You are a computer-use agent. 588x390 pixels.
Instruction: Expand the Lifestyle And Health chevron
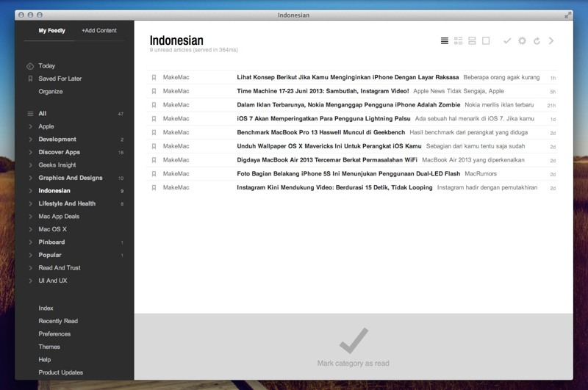pos(30,203)
